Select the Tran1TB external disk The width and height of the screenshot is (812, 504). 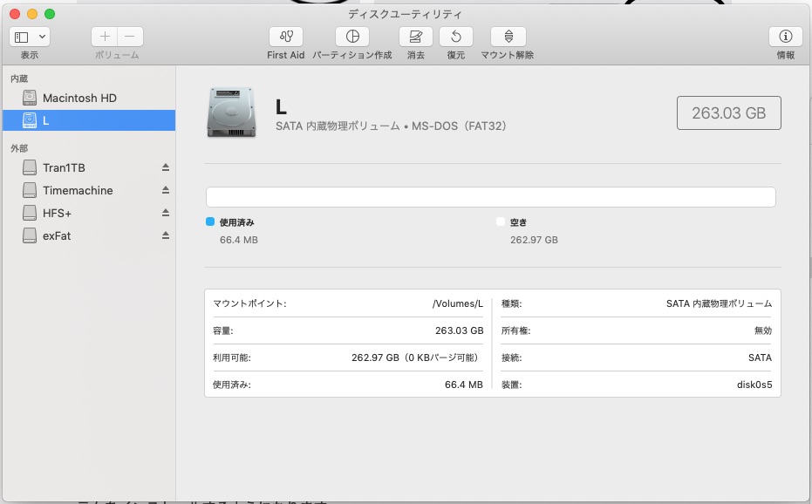(x=89, y=167)
